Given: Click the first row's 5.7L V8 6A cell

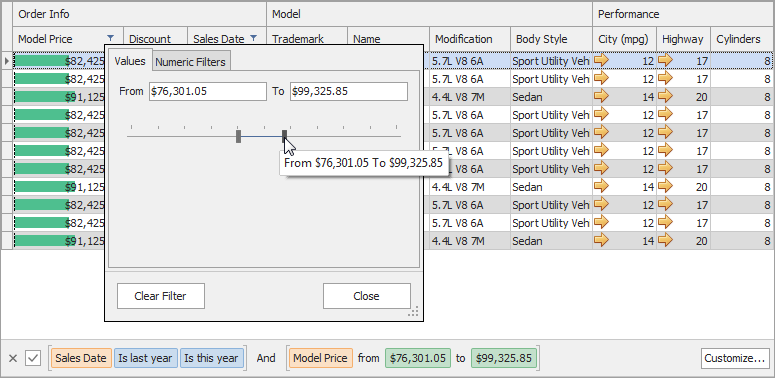Looking at the screenshot, I should pyautogui.click(x=470, y=61).
